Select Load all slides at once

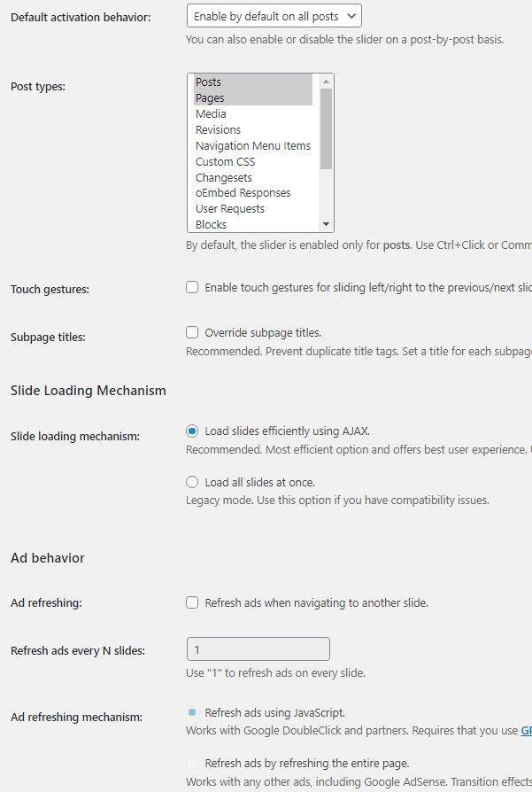(192, 483)
